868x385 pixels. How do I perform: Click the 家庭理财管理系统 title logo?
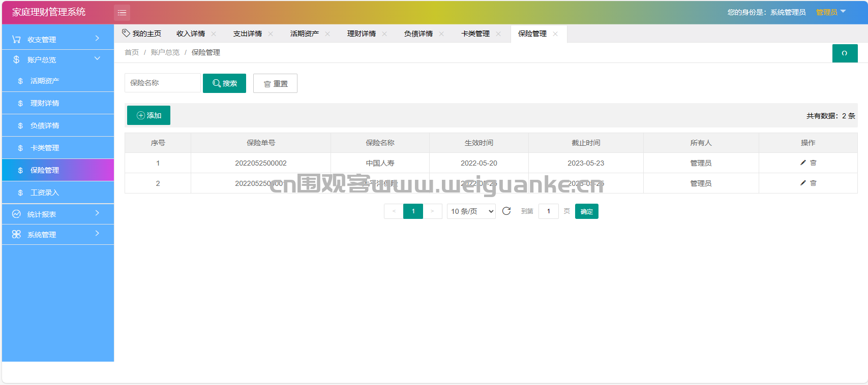point(49,12)
